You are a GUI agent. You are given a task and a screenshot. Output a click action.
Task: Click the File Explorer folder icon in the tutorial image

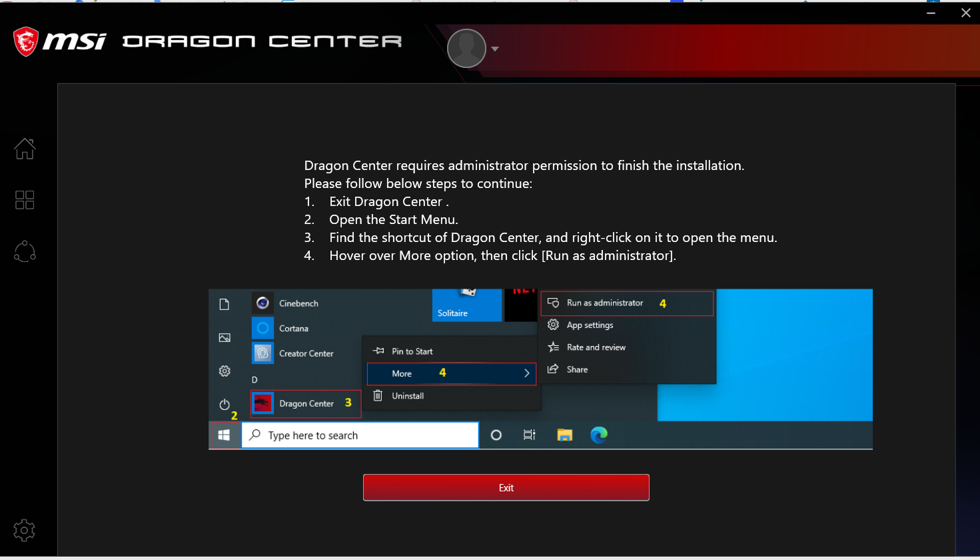tap(565, 435)
